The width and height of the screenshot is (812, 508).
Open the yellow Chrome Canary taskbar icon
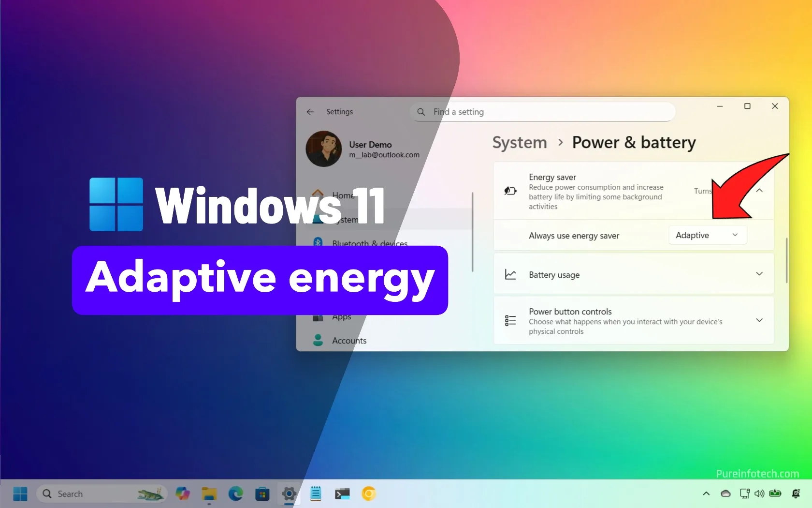click(369, 494)
